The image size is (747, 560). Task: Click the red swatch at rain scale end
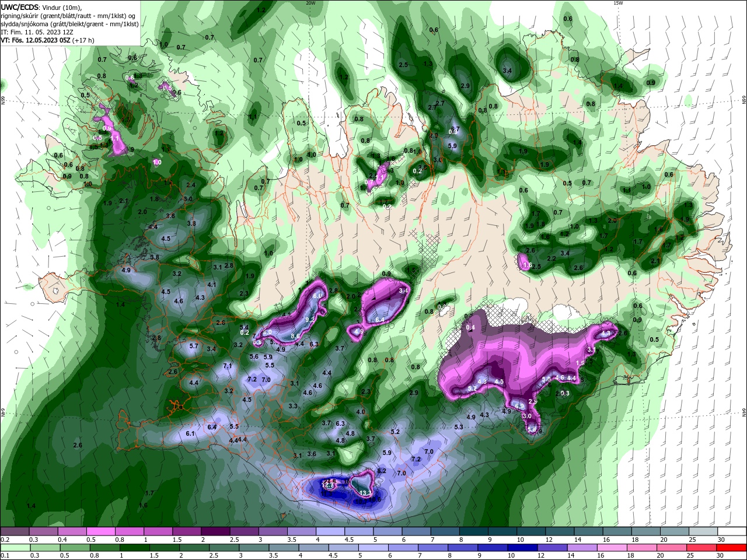point(732,548)
